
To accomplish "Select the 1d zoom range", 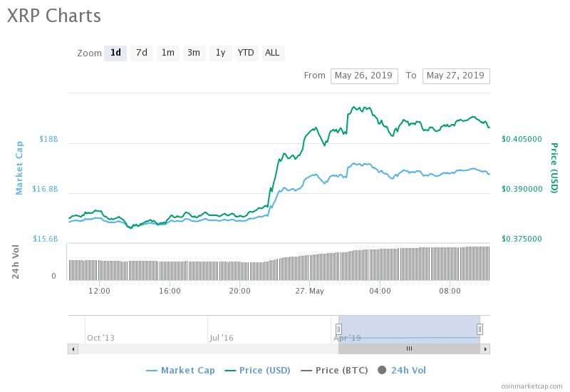I will [115, 53].
